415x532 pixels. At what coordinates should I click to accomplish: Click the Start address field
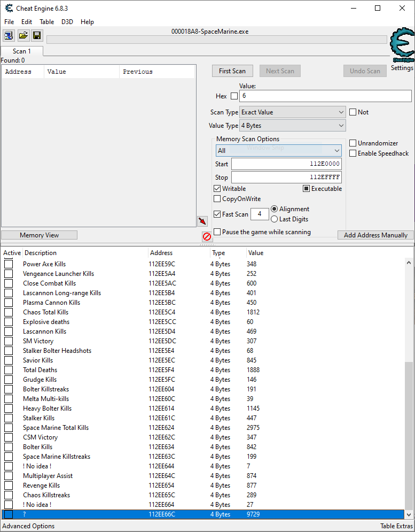[286, 164]
